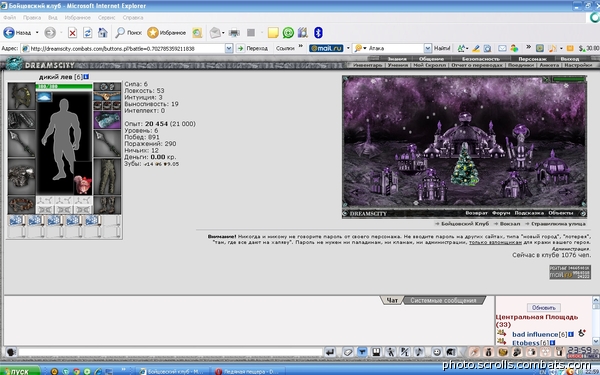Click the chat message input field

pos(170,352)
